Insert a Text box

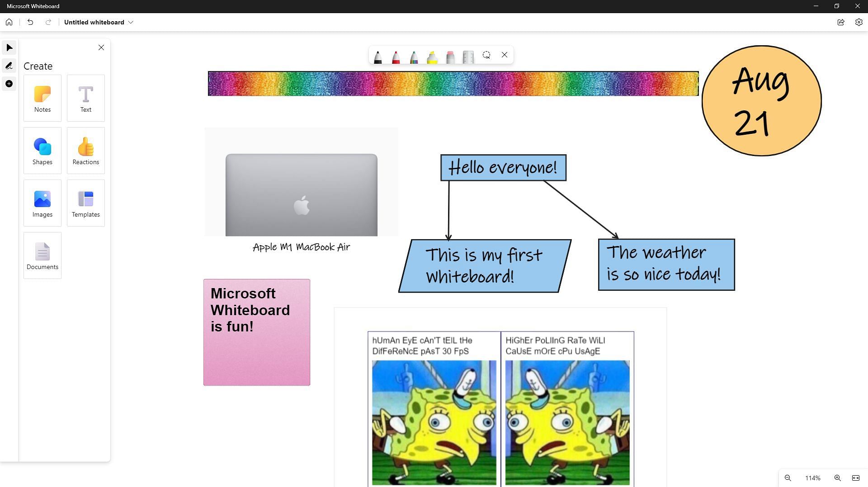click(86, 98)
